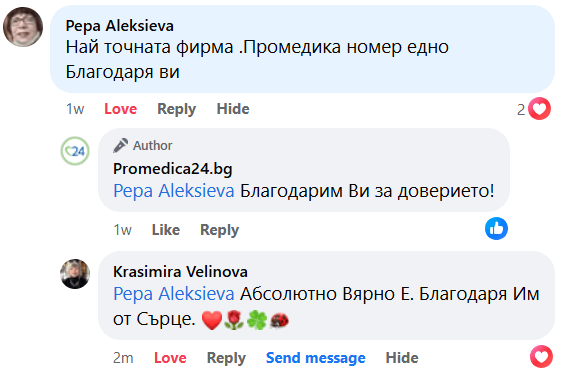
Task: Reply to Pepa Aleksieva's comment
Action: pyautogui.click(x=177, y=109)
